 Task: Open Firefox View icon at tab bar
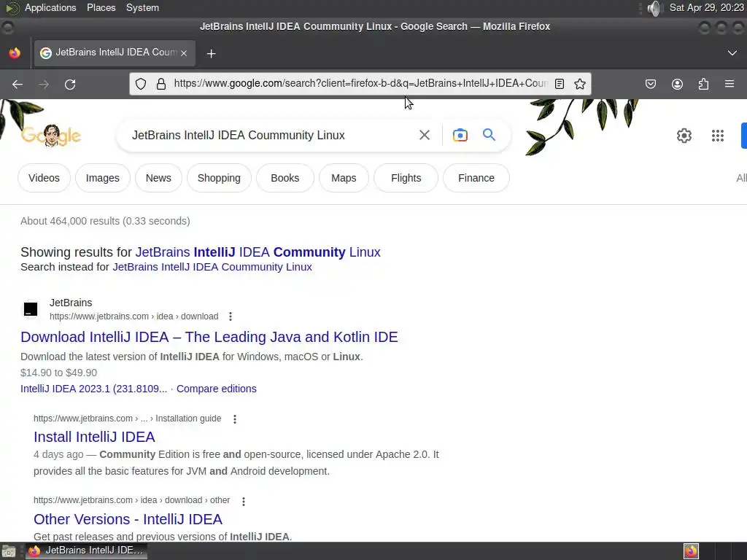pos(15,52)
